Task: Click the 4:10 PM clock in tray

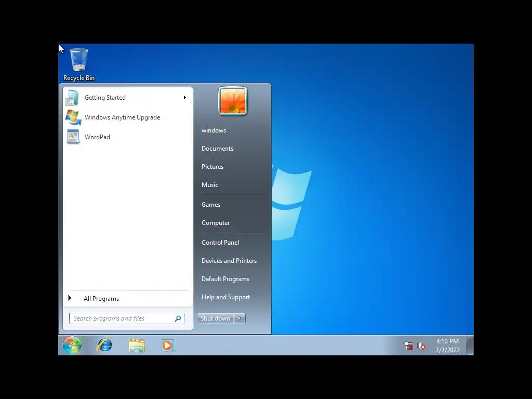Action: pos(447,341)
